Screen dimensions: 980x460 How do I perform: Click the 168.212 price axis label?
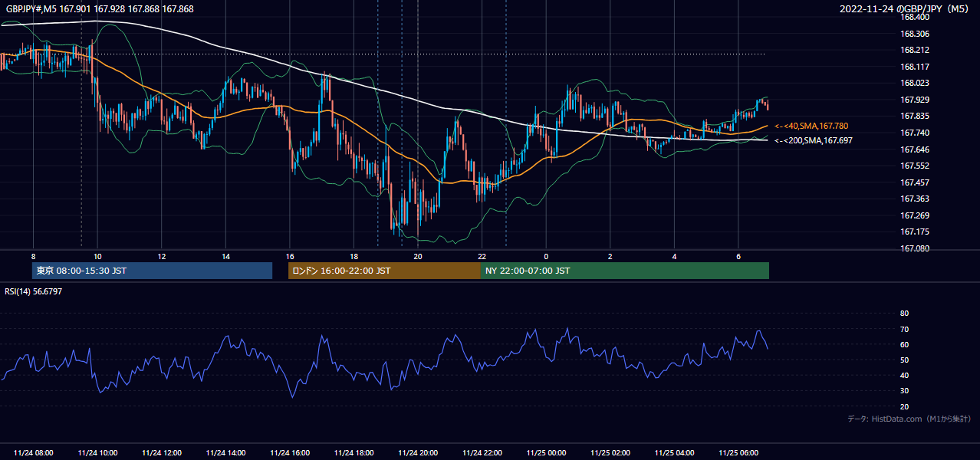click(x=914, y=51)
